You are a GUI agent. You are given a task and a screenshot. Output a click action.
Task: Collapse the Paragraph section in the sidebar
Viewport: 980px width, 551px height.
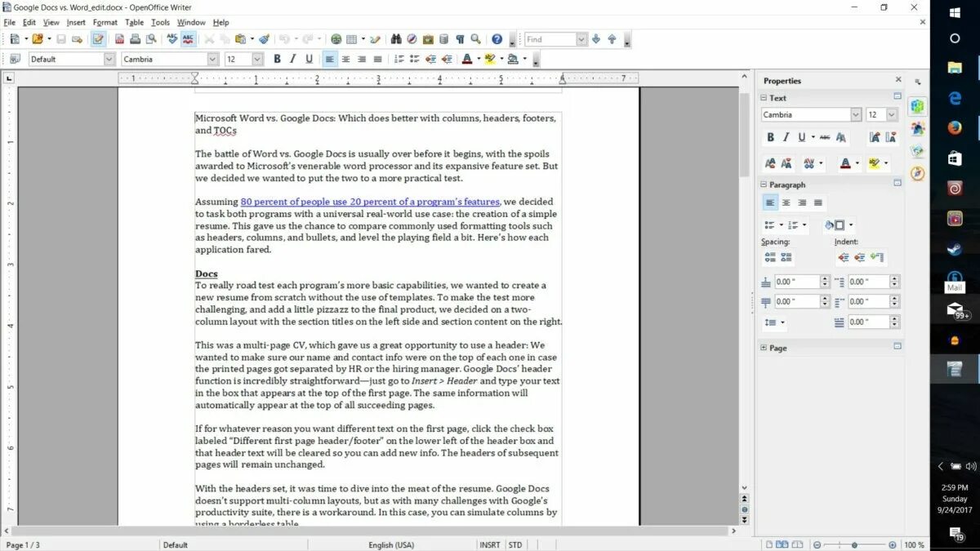764,184
